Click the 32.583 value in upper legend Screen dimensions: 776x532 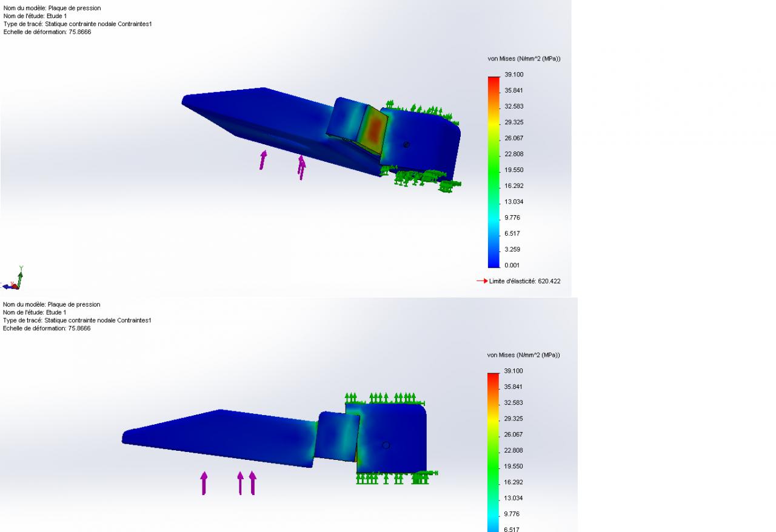(513, 106)
